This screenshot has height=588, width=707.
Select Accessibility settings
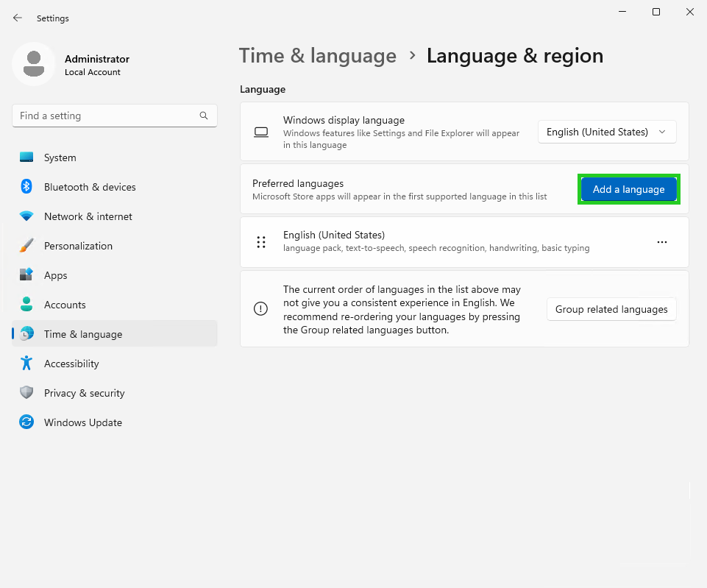pos(71,363)
